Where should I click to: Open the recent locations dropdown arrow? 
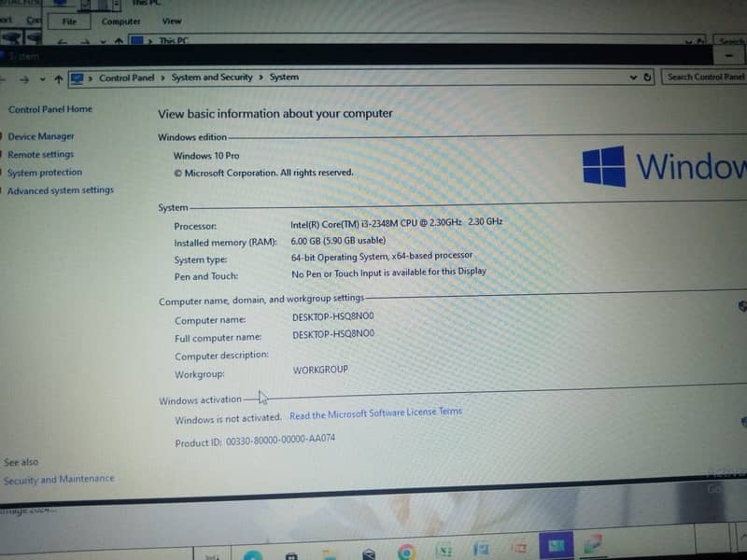[42, 79]
